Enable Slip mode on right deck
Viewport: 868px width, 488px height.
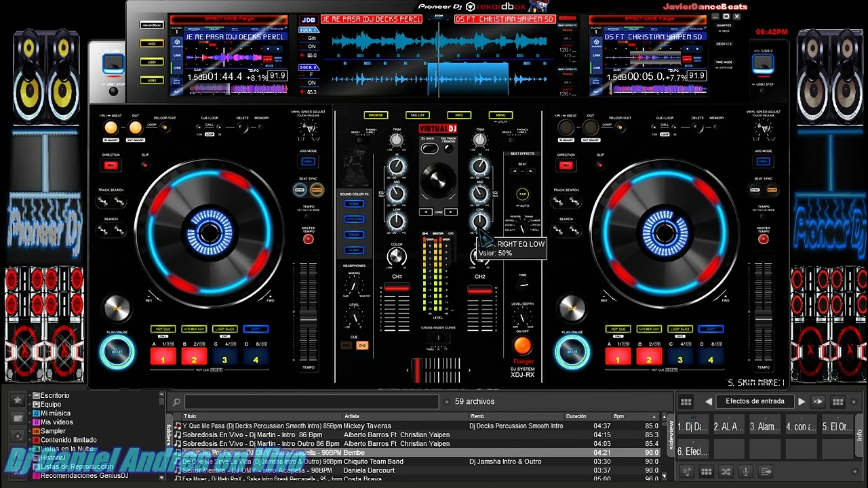tap(600, 165)
